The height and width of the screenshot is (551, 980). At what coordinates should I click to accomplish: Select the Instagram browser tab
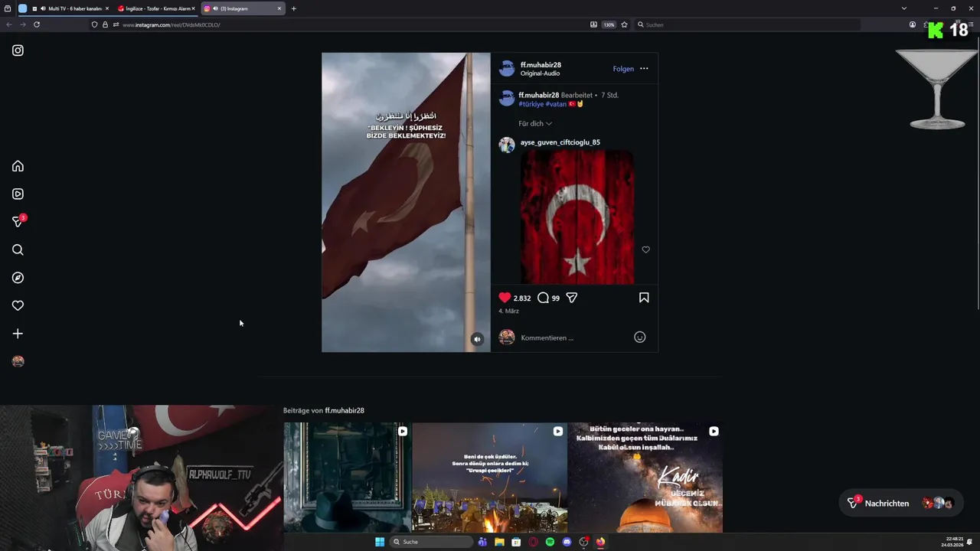(242, 8)
